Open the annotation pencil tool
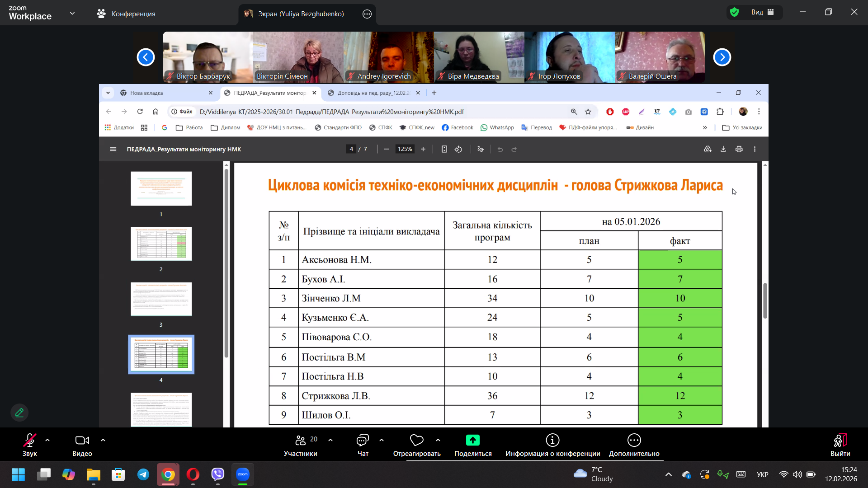 (x=19, y=413)
